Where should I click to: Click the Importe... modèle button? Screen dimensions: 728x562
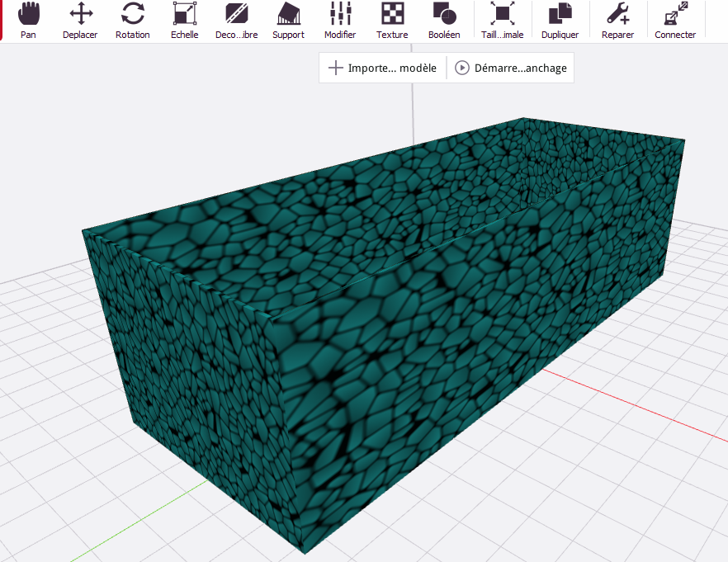click(383, 68)
